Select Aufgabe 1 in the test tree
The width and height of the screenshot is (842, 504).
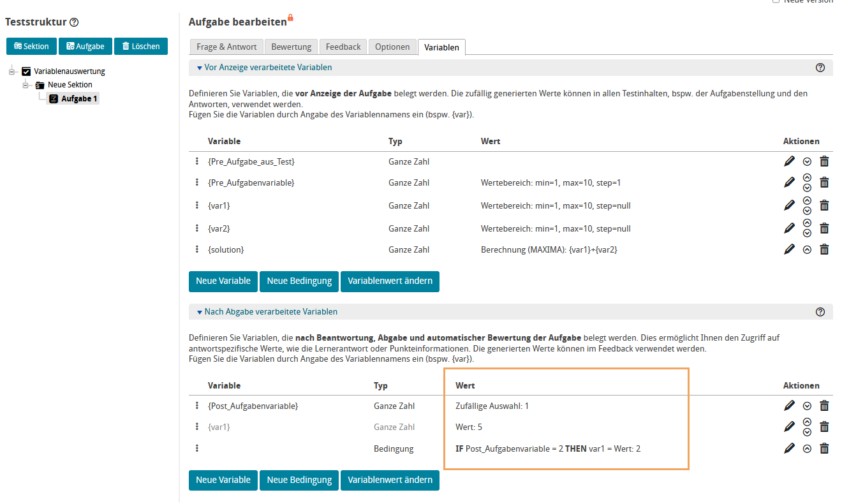pos(78,99)
